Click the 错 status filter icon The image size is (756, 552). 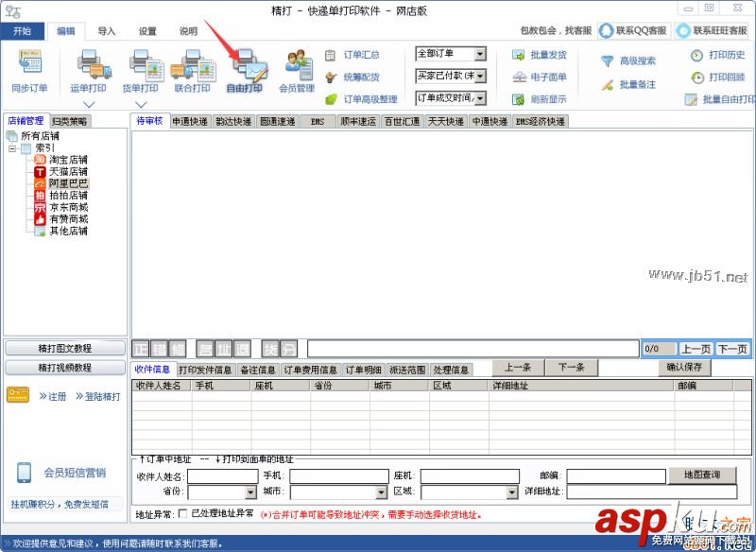pos(160,349)
